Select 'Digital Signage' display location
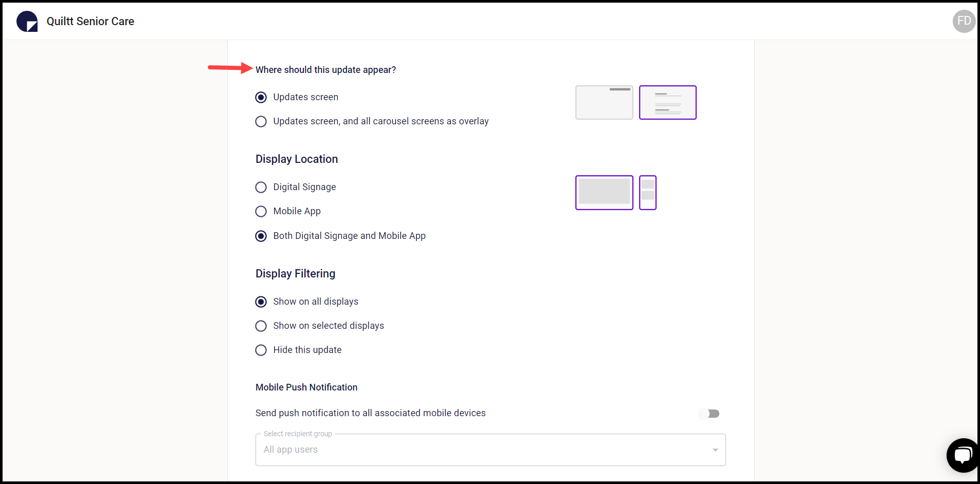 pyautogui.click(x=261, y=187)
